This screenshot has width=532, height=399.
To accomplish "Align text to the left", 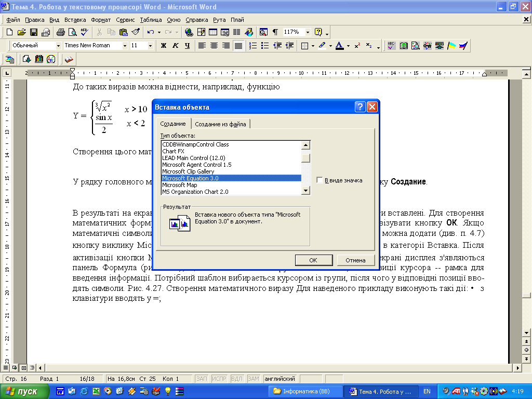I will coord(202,46).
